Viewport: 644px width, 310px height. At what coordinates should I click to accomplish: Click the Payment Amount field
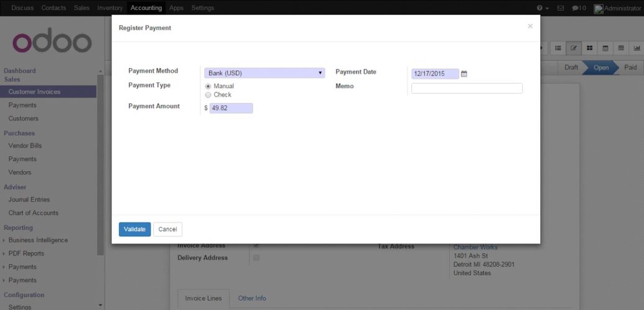(x=231, y=108)
